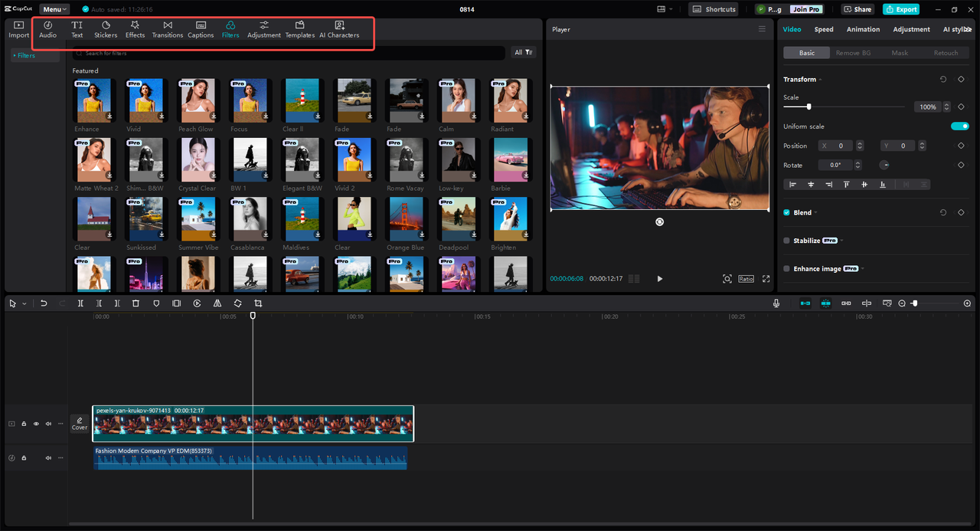Click the microphone record voiceover icon

(x=776, y=303)
